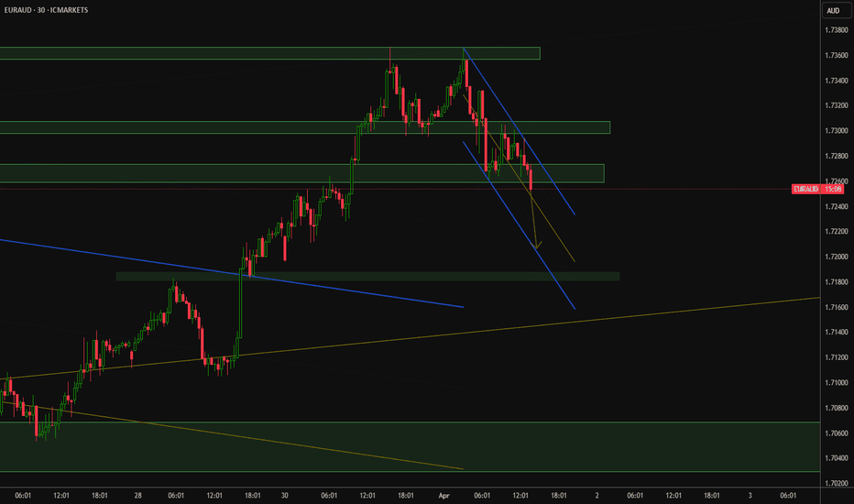
Task: Click the 1.71600 price axis label
Action: click(836, 307)
